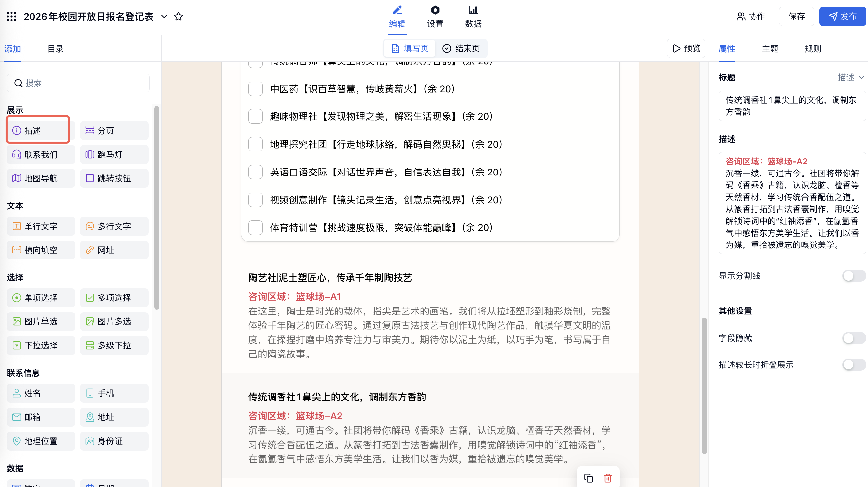Check the 趣味物理社 option checkbox

point(255,116)
